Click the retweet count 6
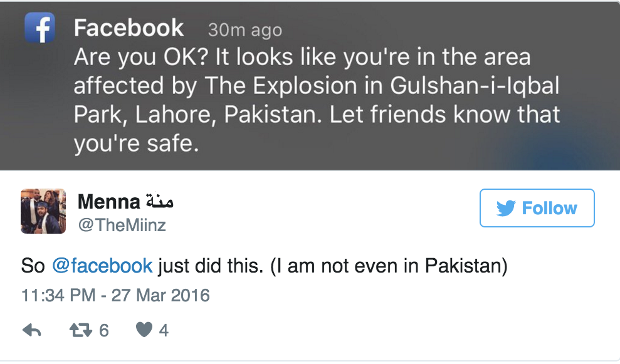Viewport: 620px width, 364px height. pyautogui.click(x=103, y=330)
